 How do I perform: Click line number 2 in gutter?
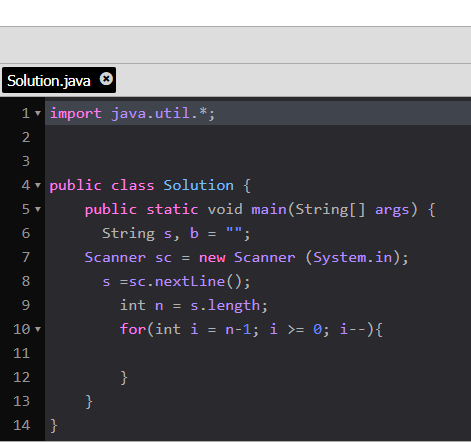[x=26, y=137]
